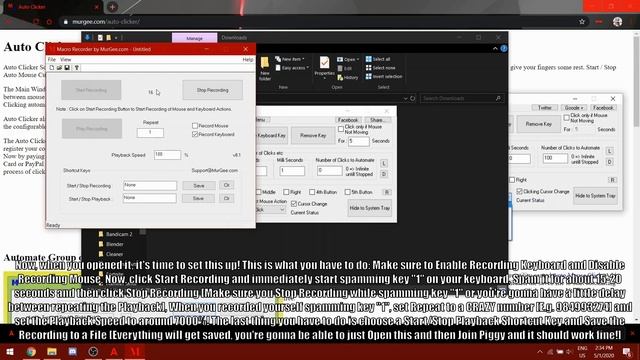This screenshot has height=360, width=640.
Task: Click the Twitter button in right Auto Clicker window
Action: 545,108
